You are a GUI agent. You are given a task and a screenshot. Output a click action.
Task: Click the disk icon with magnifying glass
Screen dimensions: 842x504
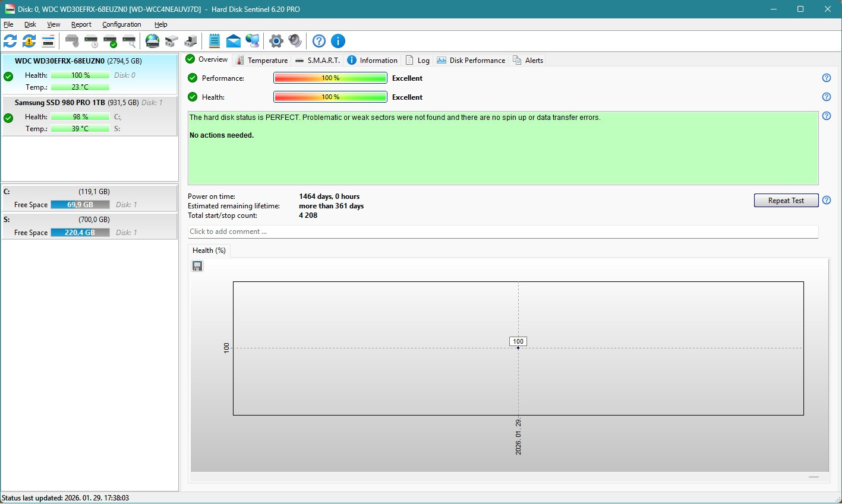pyautogui.click(x=129, y=41)
